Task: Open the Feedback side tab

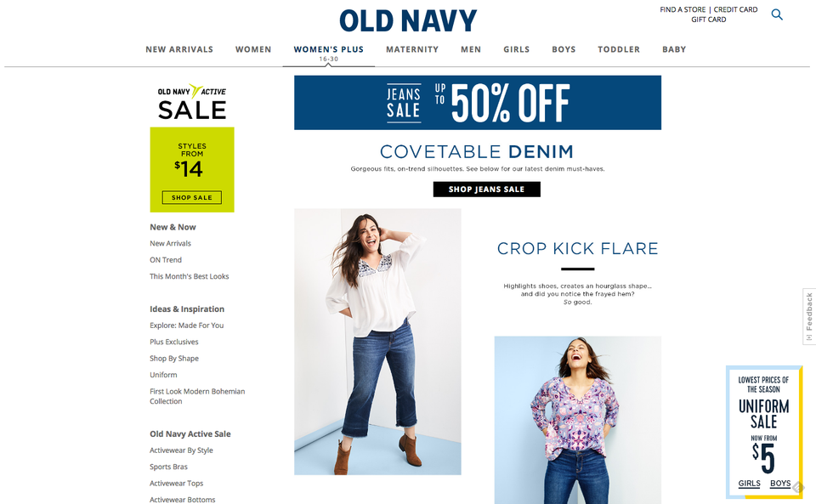Action: (808, 316)
